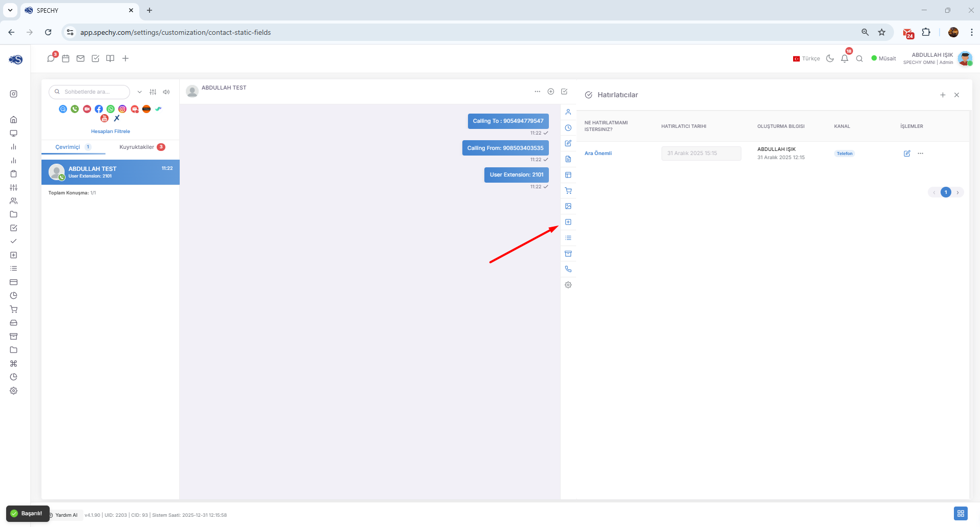Open gear settings icon in chat side strip
The width and height of the screenshot is (980, 527).
[568, 285]
